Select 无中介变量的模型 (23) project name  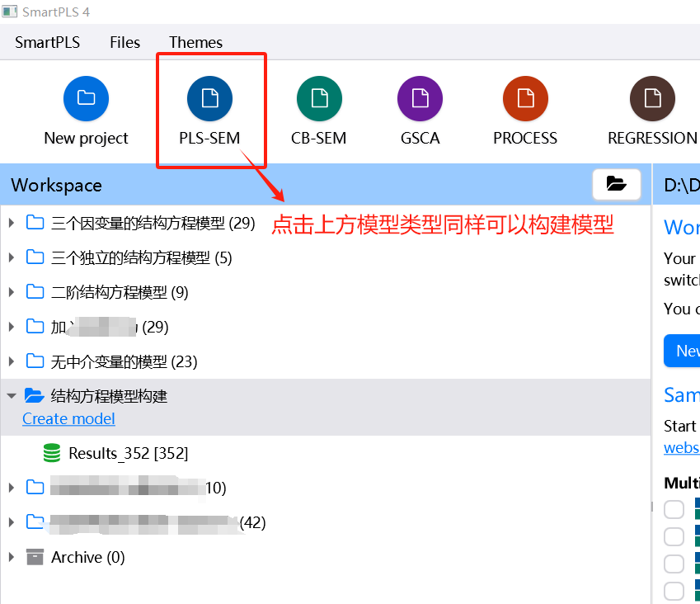tap(124, 361)
